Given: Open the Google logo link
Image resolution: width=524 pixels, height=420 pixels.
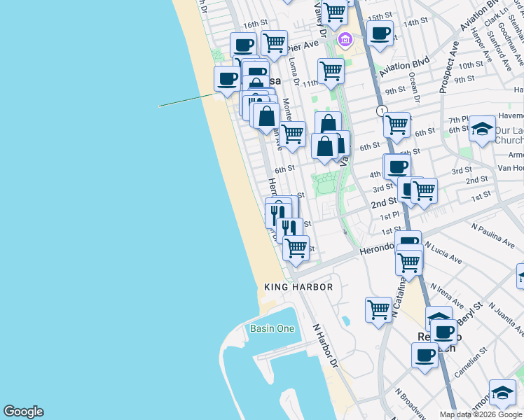Looking at the screenshot, I should [24, 412].
